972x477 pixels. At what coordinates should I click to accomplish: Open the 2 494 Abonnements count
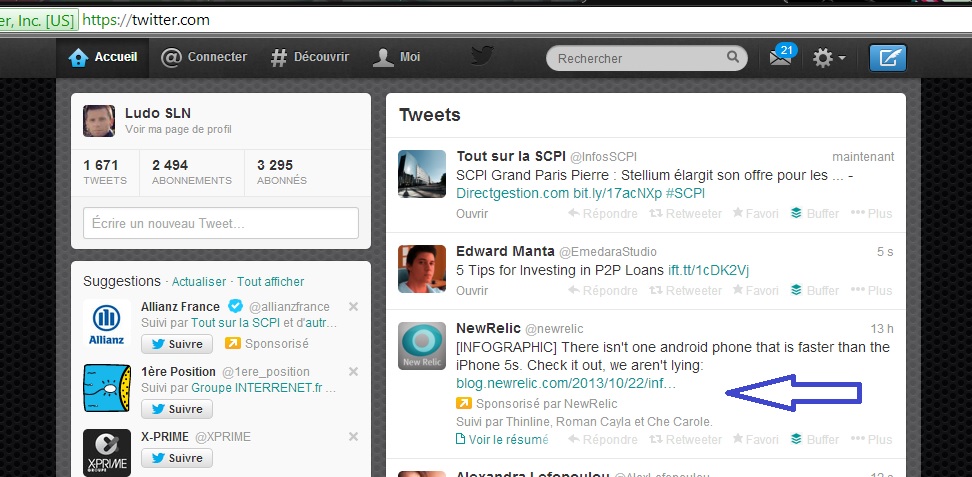pyautogui.click(x=192, y=172)
